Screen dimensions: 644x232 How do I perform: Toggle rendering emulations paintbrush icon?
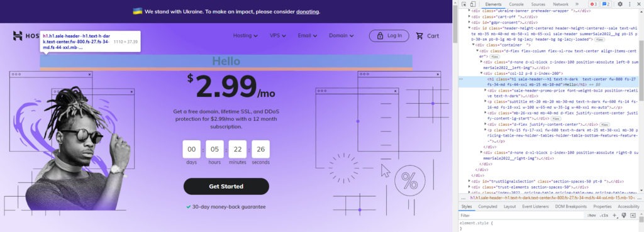pos(623,215)
